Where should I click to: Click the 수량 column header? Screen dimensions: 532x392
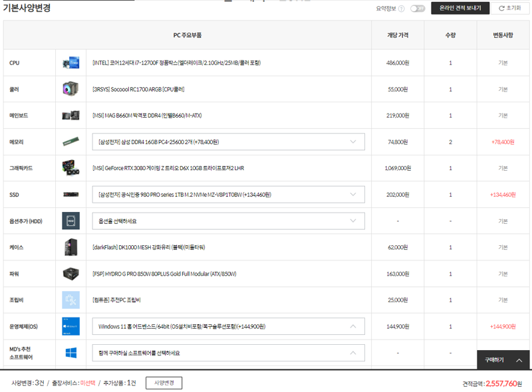[450, 35]
